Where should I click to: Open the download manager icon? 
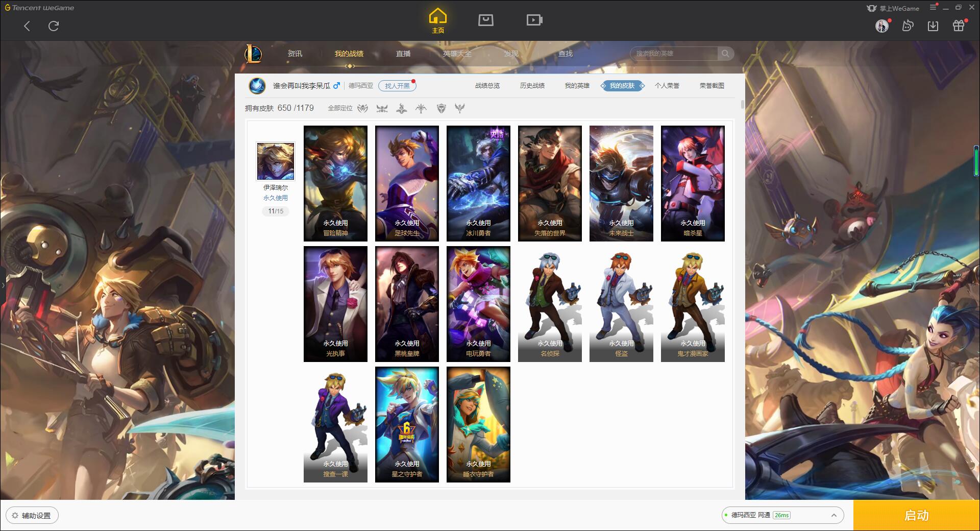933,26
